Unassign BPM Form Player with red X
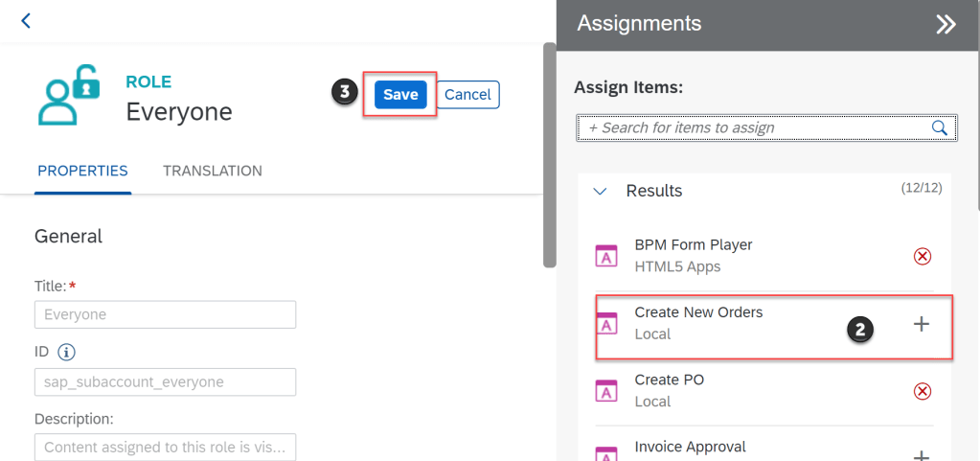This screenshot has width=980, height=461. pos(922,256)
